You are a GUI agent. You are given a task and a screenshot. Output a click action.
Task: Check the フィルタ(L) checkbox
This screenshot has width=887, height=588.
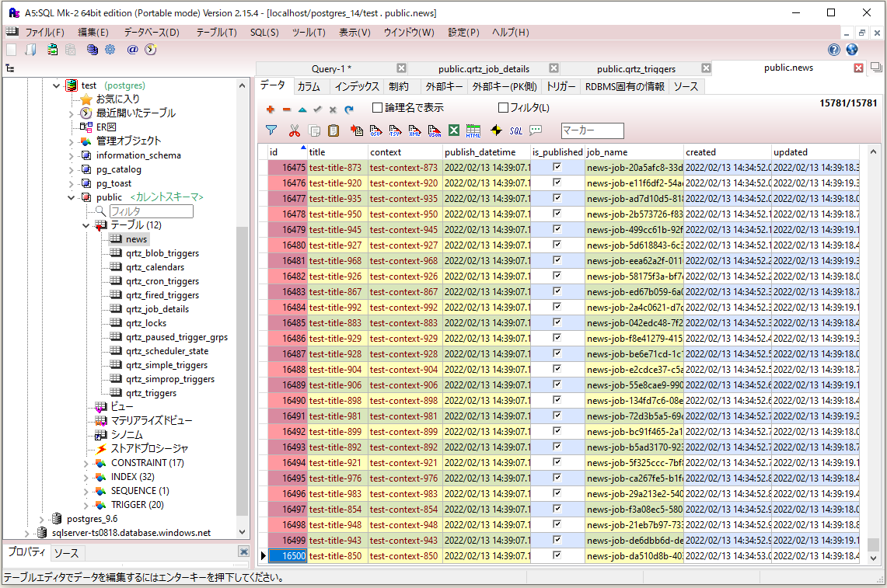click(501, 109)
